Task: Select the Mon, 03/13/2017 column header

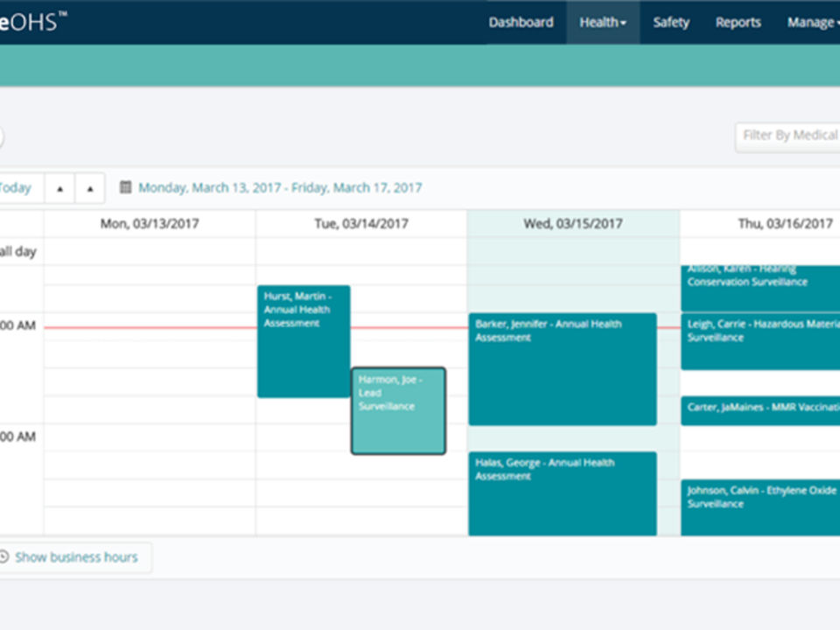Action: (x=150, y=223)
